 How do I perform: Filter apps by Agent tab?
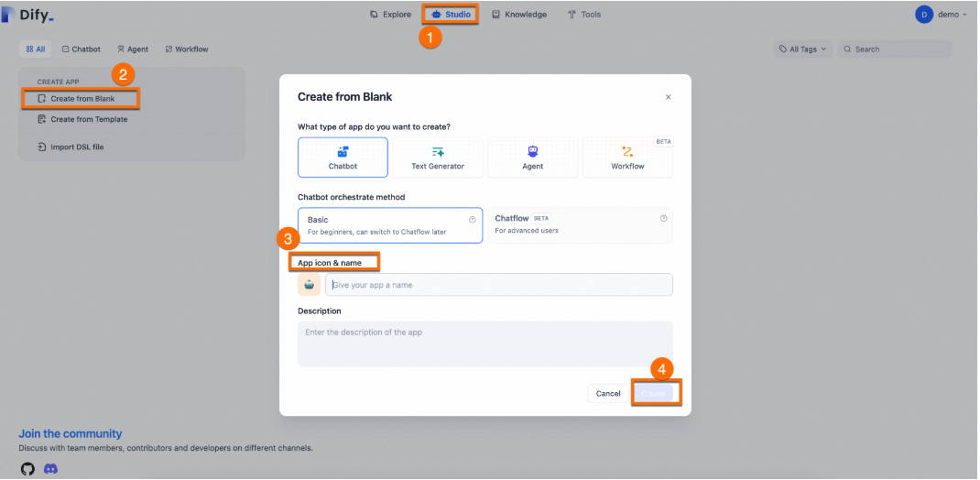point(133,49)
